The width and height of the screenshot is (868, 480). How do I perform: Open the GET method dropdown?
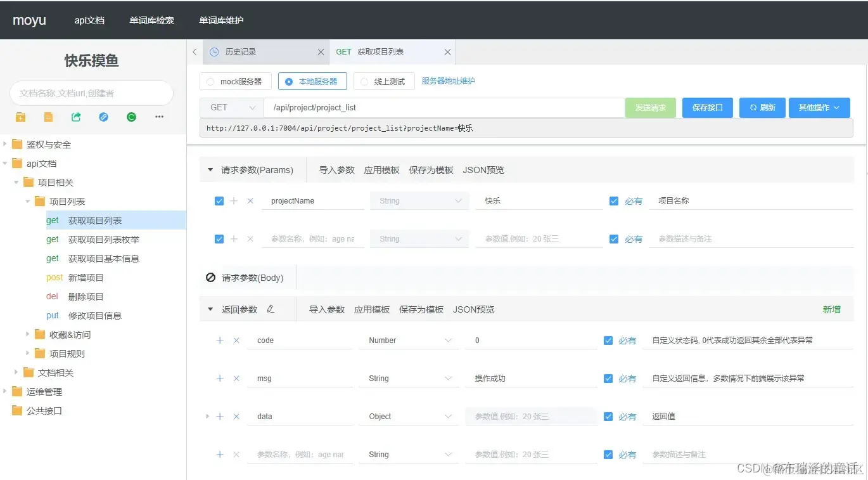point(231,107)
